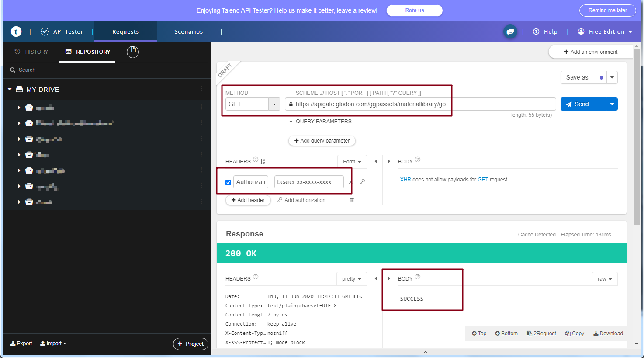
Task: Click the Talend logo icon
Action: [x=16, y=31]
